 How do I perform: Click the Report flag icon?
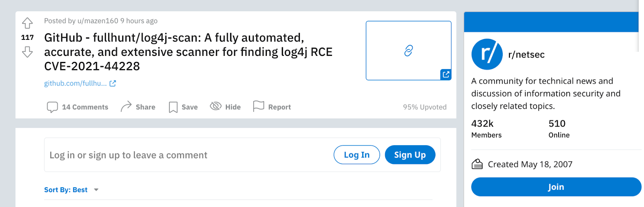point(258,106)
